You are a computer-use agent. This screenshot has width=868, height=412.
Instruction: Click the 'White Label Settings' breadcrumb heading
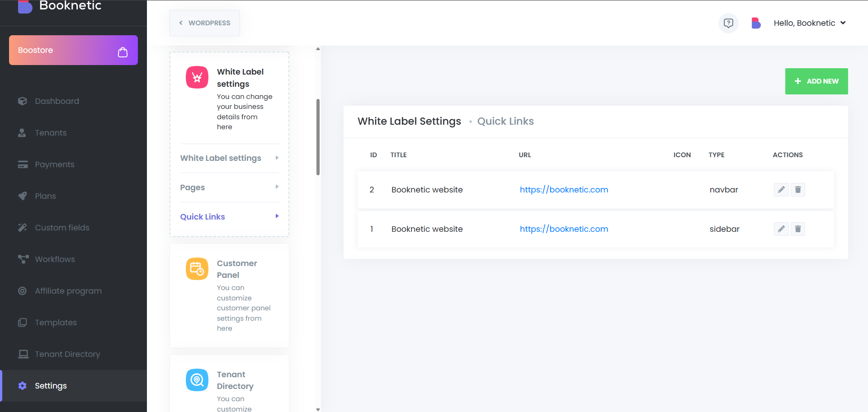coord(409,121)
